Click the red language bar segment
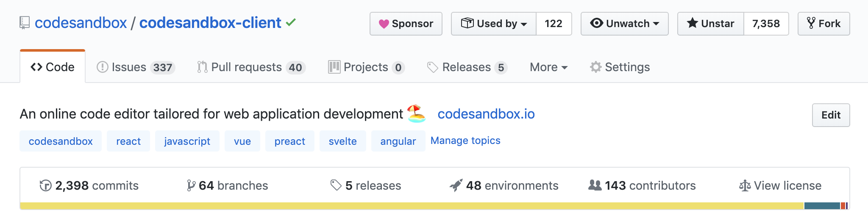868x221 pixels. (x=843, y=206)
